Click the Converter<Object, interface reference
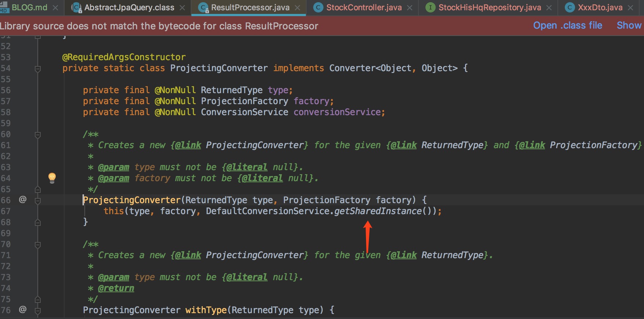Screen dimensions: 644x319 (x=372, y=68)
